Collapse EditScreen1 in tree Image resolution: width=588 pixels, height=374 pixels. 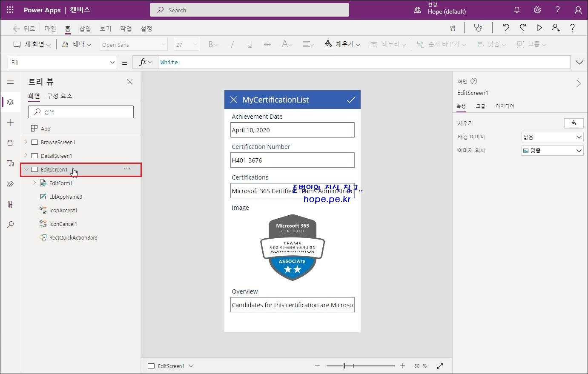pyautogui.click(x=26, y=169)
